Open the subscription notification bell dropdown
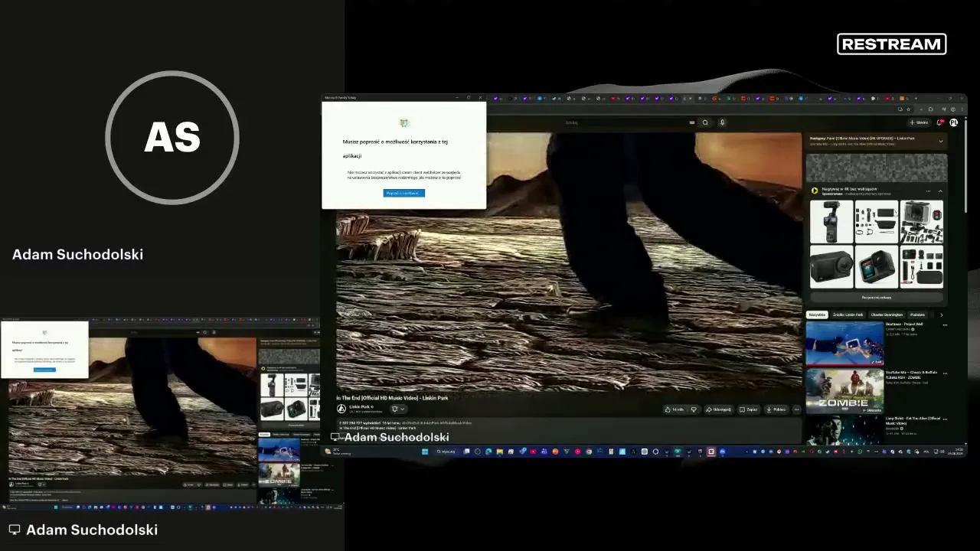 coord(398,409)
